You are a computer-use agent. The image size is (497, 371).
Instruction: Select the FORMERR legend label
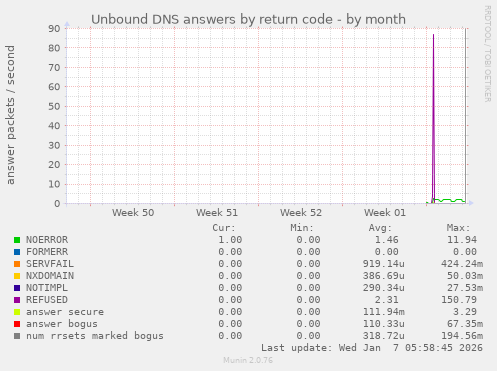(47, 252)
